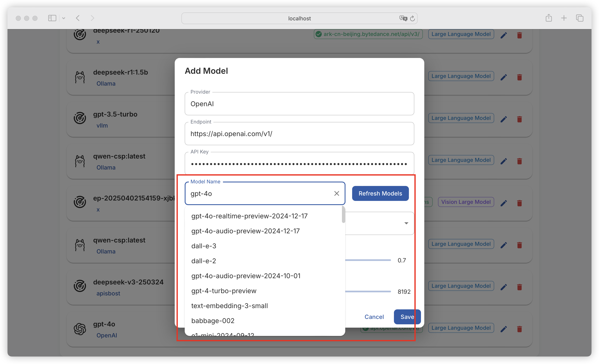This screenshot has height=364, width=599.
Task: Open the sidebar options chevron in the Safari toolbar
Action: pyautogui.click(x=64, y=18)
